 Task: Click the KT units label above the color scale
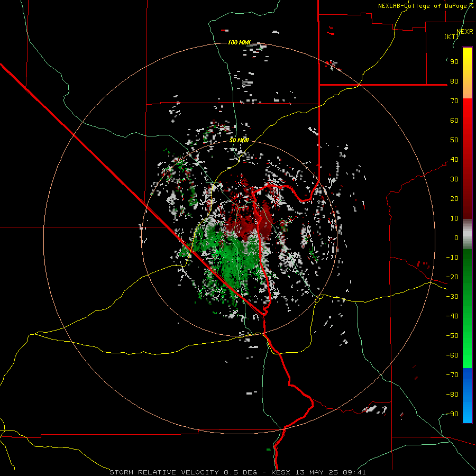(452, 36)
